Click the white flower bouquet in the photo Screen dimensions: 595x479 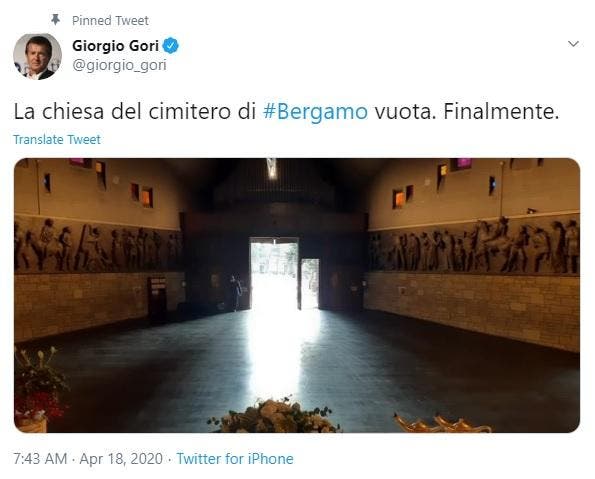coord(274,416)
